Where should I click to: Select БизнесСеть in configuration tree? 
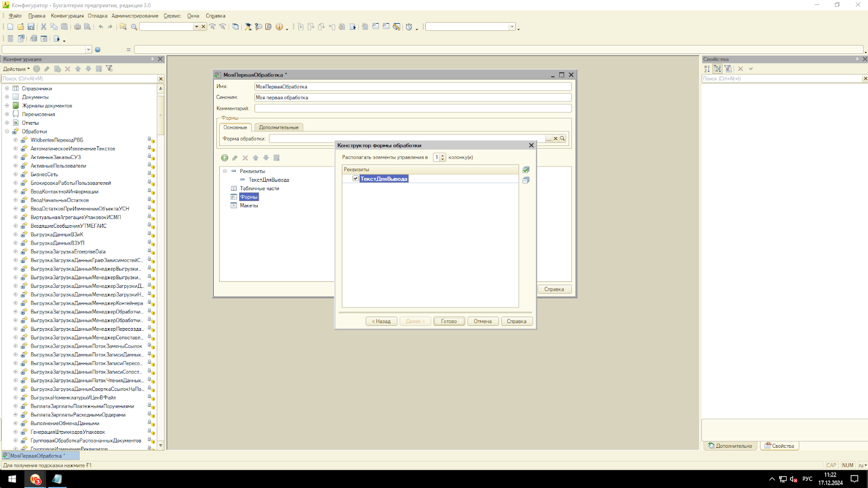(x=44, y=175)
